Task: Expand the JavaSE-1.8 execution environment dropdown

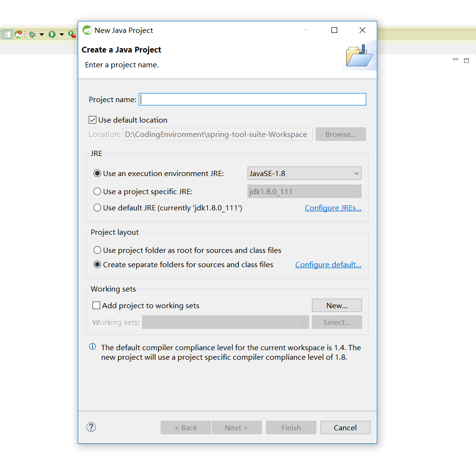Action: pos(304,174)
